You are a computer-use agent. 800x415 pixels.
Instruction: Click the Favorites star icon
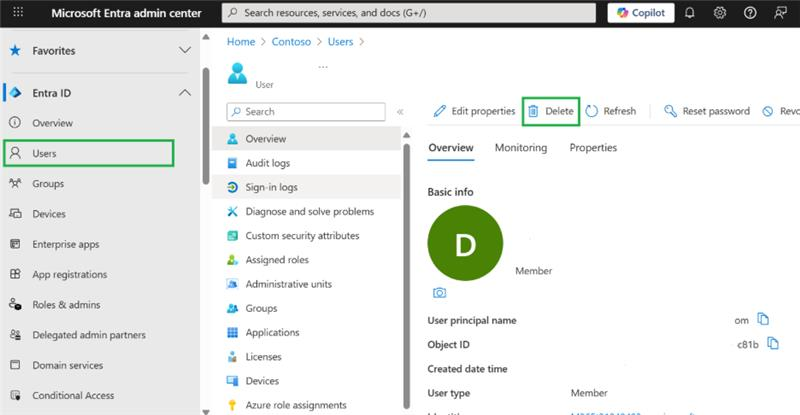[15, 50]
